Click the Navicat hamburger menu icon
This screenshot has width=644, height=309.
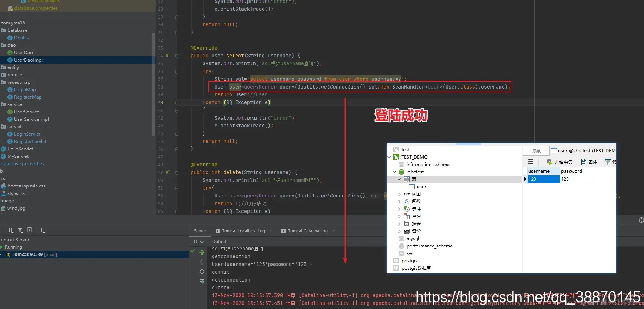[531, 162]
